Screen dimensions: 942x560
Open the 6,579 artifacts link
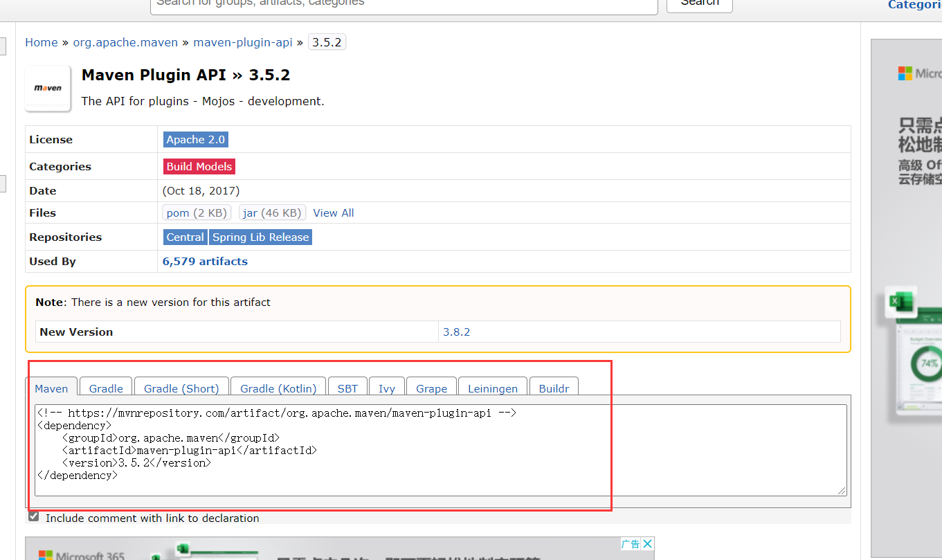point(205,261)
